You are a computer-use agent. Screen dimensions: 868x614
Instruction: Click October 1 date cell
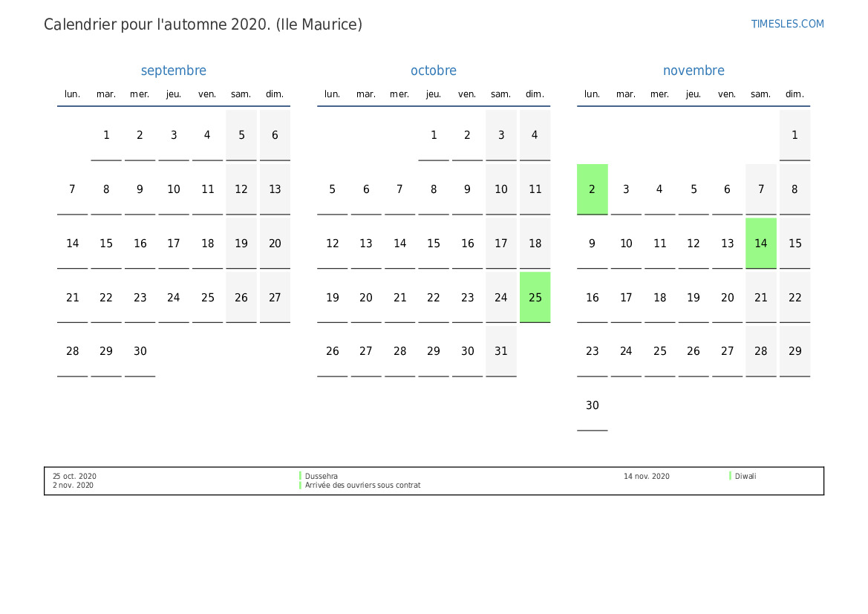tap(434, 135)
